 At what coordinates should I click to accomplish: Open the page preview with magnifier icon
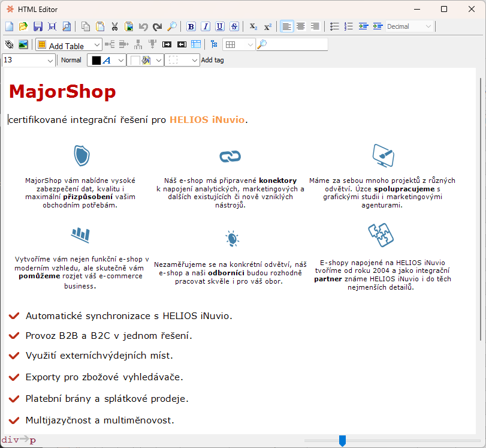click(x=67, y=26)
